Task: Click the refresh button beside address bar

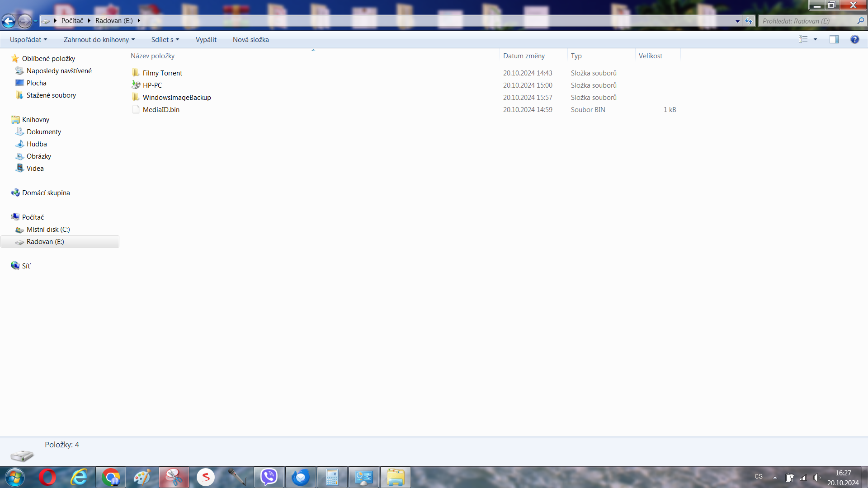Action: pyautogui.click(x=749, y=21)
